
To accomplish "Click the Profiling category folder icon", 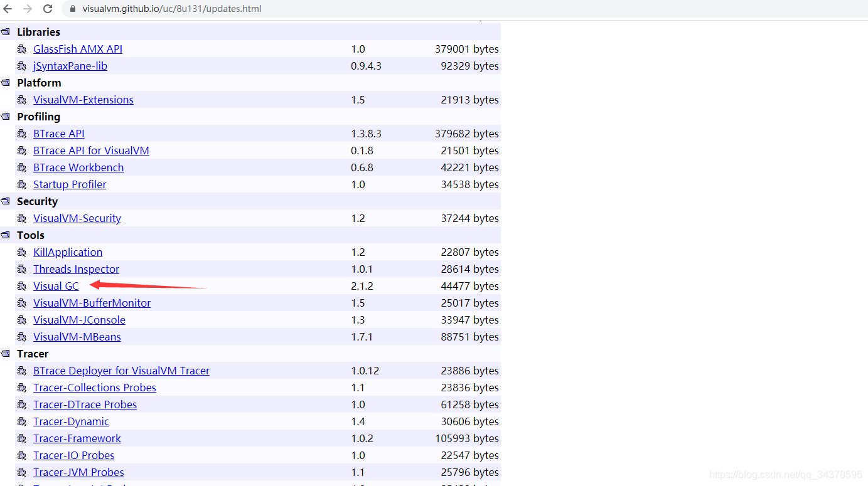I will 6,117.
